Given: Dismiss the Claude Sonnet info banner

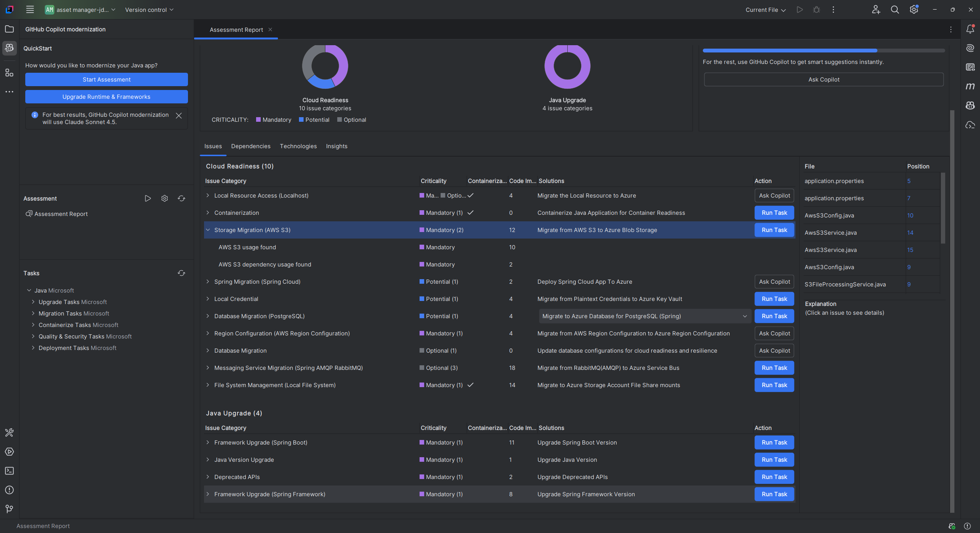Looking at the screenshot, I should pyautogui.click(x=179, y=116).
